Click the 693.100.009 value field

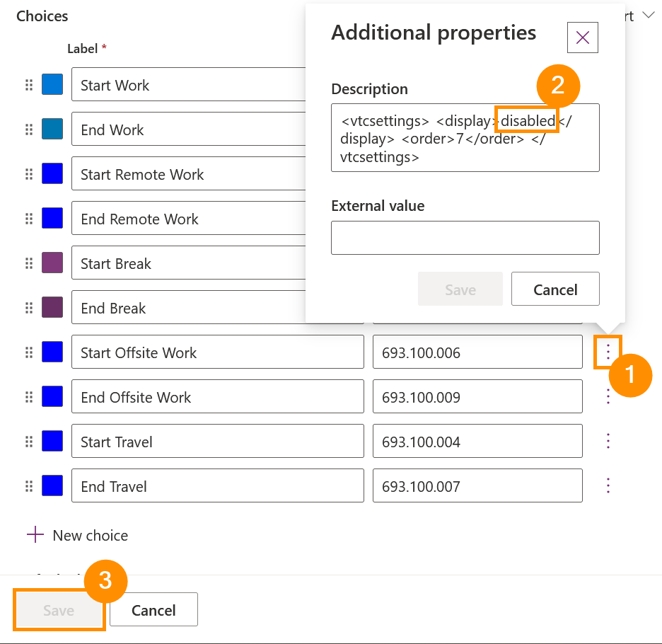(477, 397)
